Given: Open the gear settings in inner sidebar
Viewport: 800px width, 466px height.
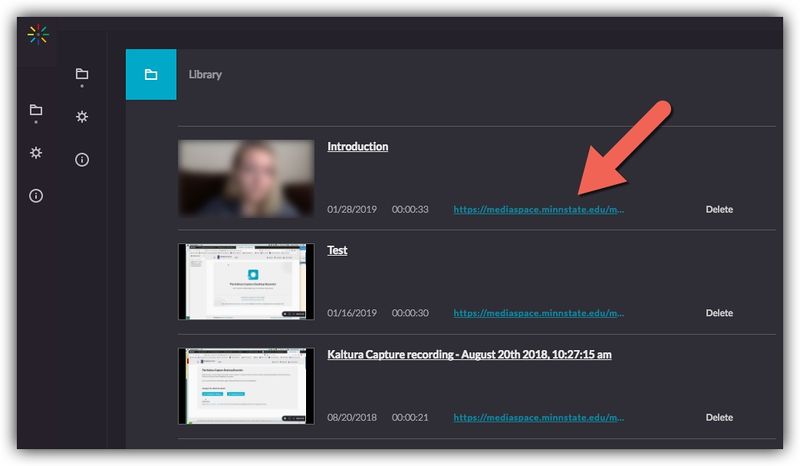Looking at the screenshot, I should (82, 117).
